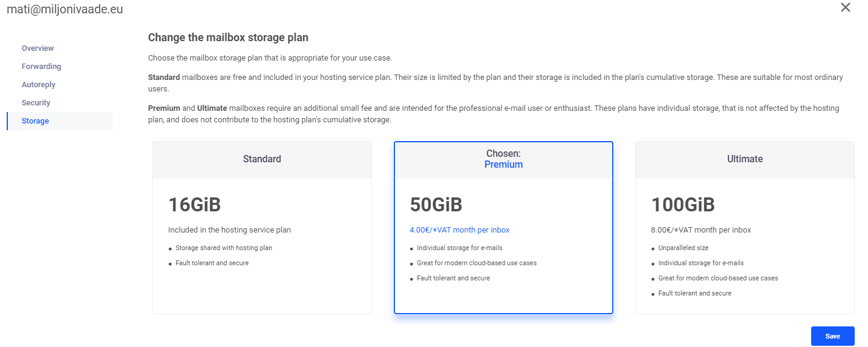Open the Autoreply section
The image size is (868, 347).
click(x=39, y=85)
